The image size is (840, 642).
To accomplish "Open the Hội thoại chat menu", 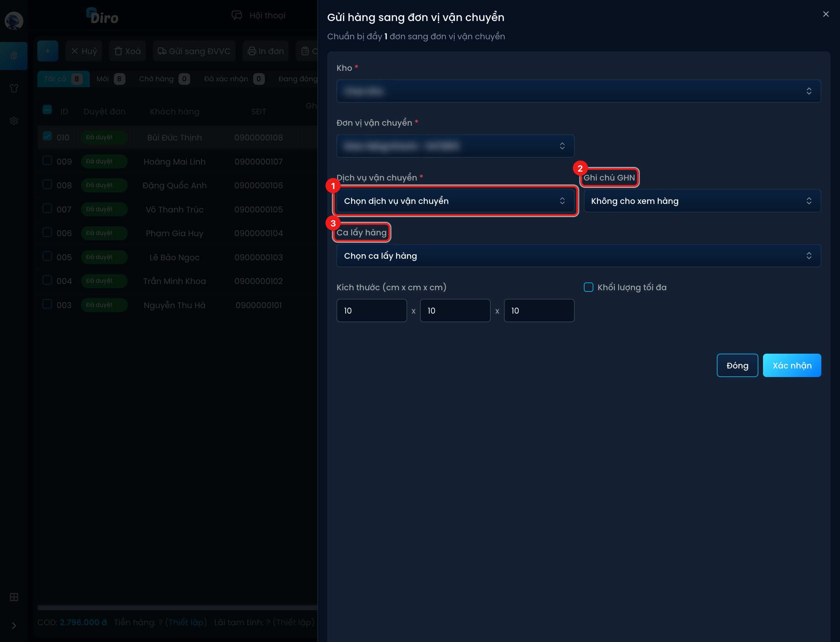I will 259,16.
